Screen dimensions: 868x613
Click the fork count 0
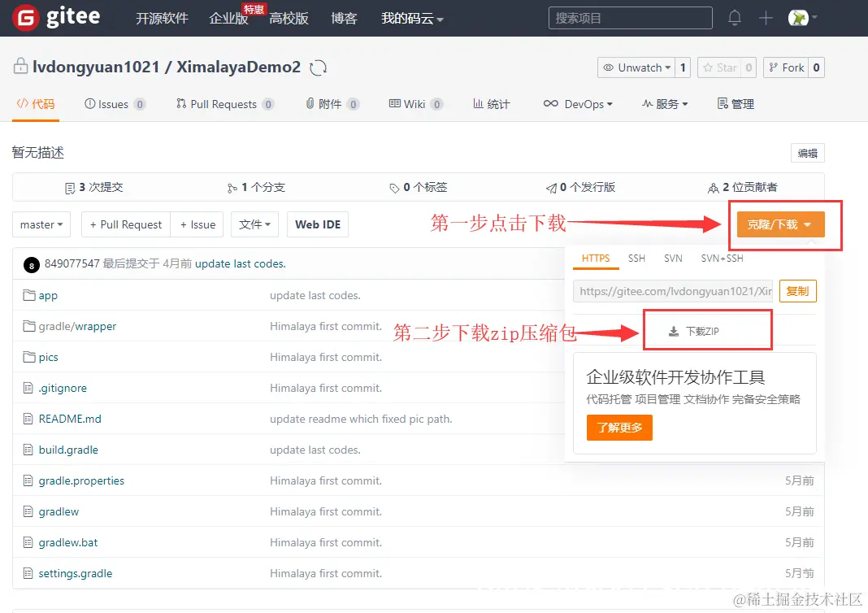click(816, 67)
